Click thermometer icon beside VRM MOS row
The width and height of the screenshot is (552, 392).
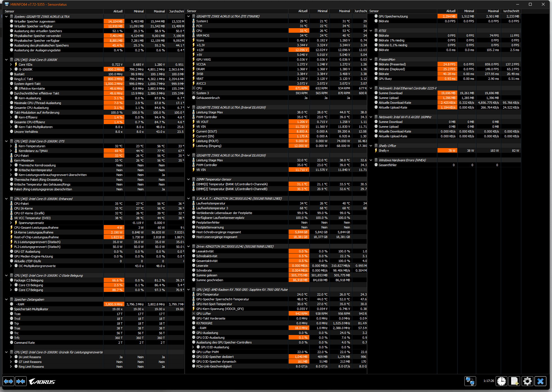click(194, 36)
